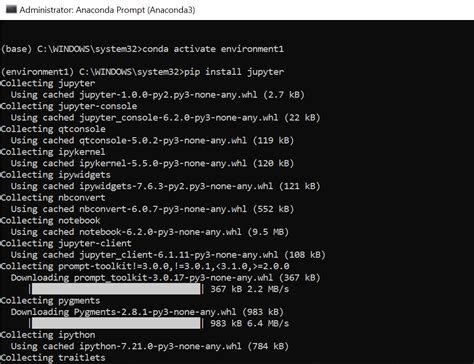This screenshot has height=364, width=474.
Task: Click the Collecting traitlets line
Action: click(53, 357)
